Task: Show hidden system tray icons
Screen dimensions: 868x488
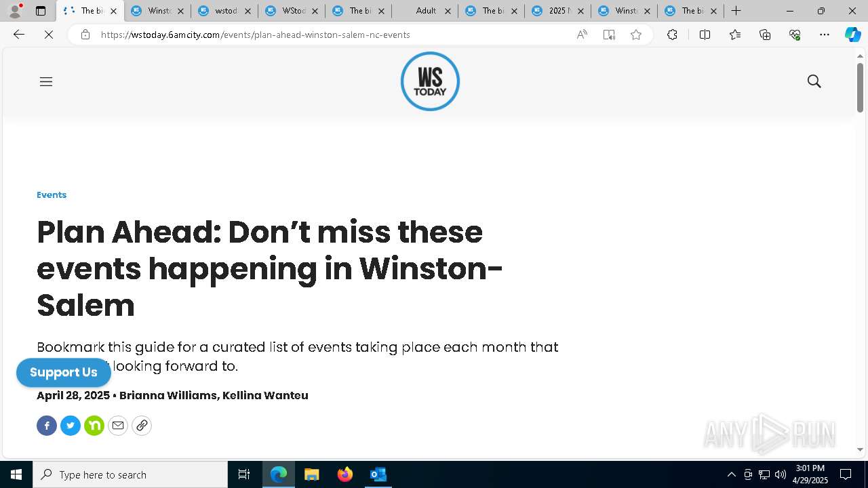Action: (731, 474)
